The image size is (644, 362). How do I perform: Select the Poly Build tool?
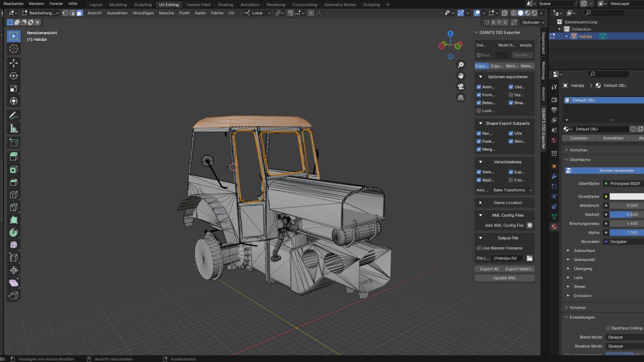[14, 220]
